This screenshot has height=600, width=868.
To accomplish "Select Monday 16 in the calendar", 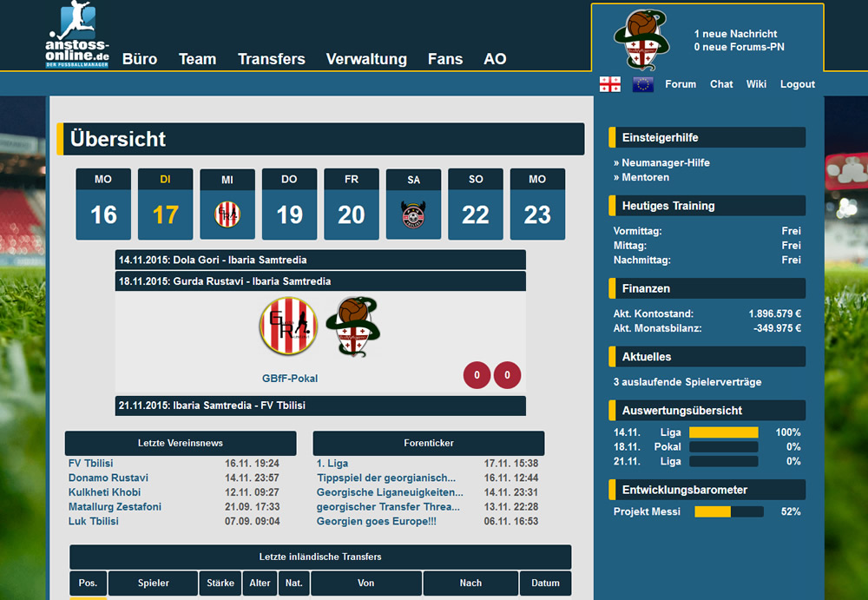I will (103, 204).
